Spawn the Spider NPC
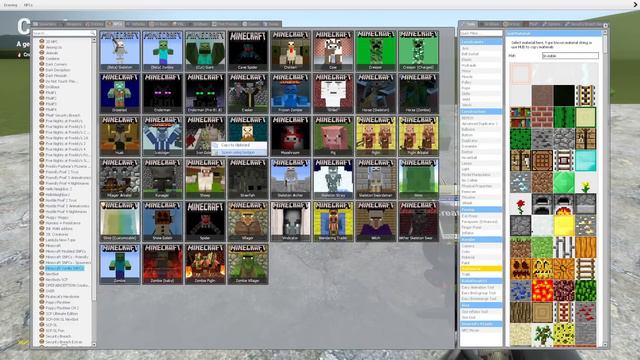Viewport: 640px width, 360px height. [x=205, y=222]
